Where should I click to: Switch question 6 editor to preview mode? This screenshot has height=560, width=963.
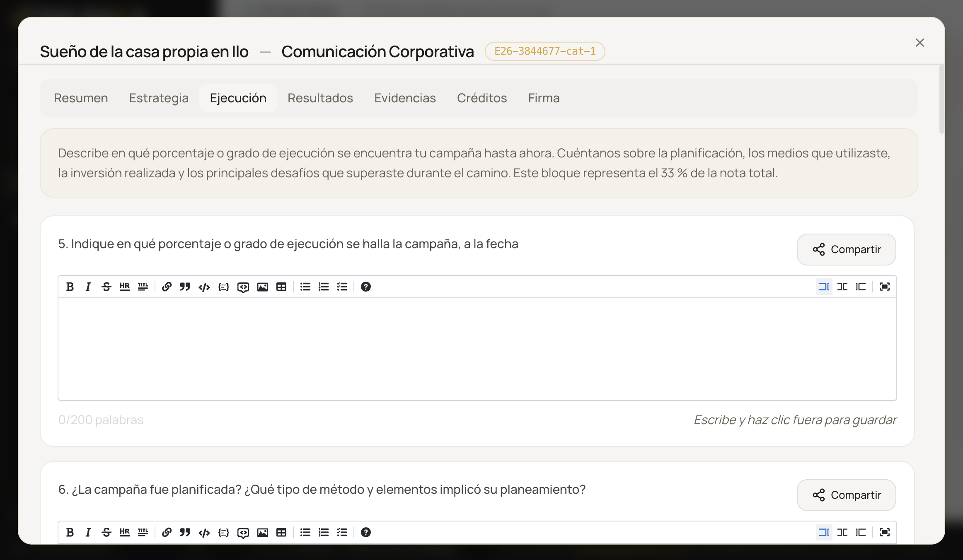point(861,532)
